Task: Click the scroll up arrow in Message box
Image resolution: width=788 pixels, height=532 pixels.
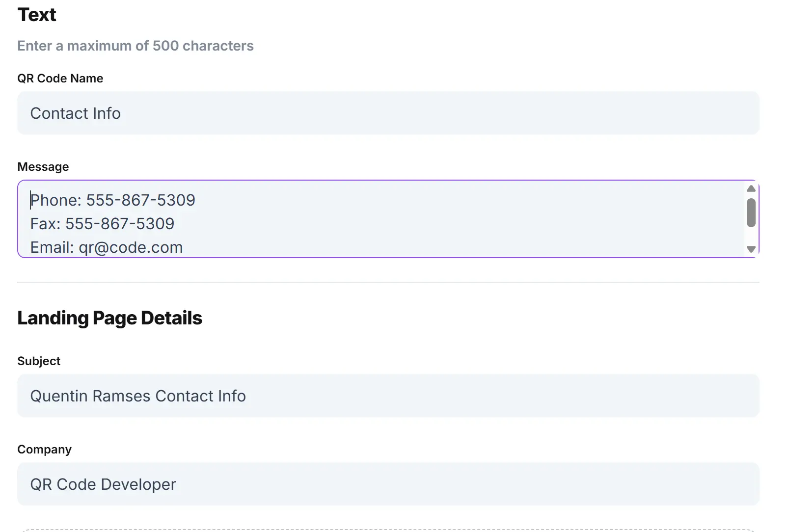Action: 751,189
